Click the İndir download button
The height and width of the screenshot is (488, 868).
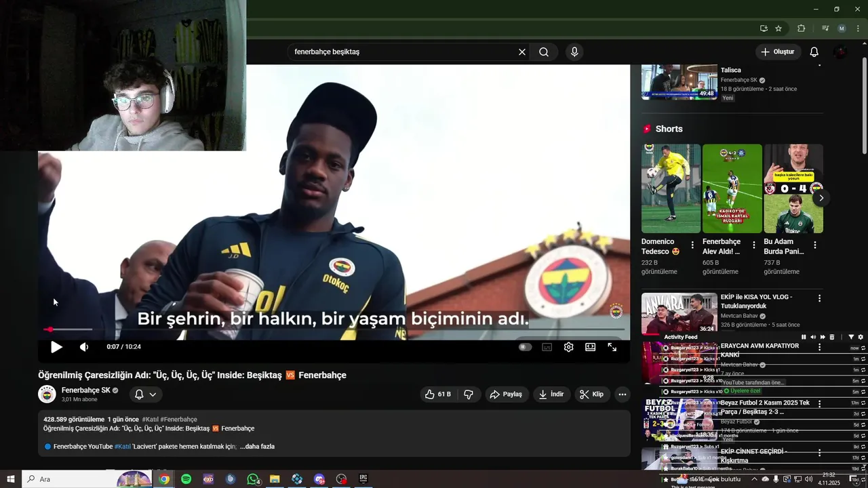click(551, 394)
